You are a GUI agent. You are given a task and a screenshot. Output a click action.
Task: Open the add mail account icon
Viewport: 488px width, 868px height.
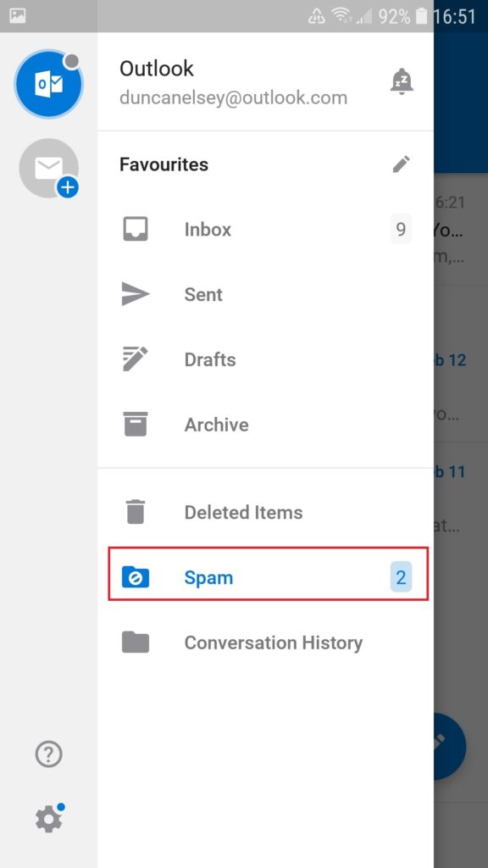[48, 169]
